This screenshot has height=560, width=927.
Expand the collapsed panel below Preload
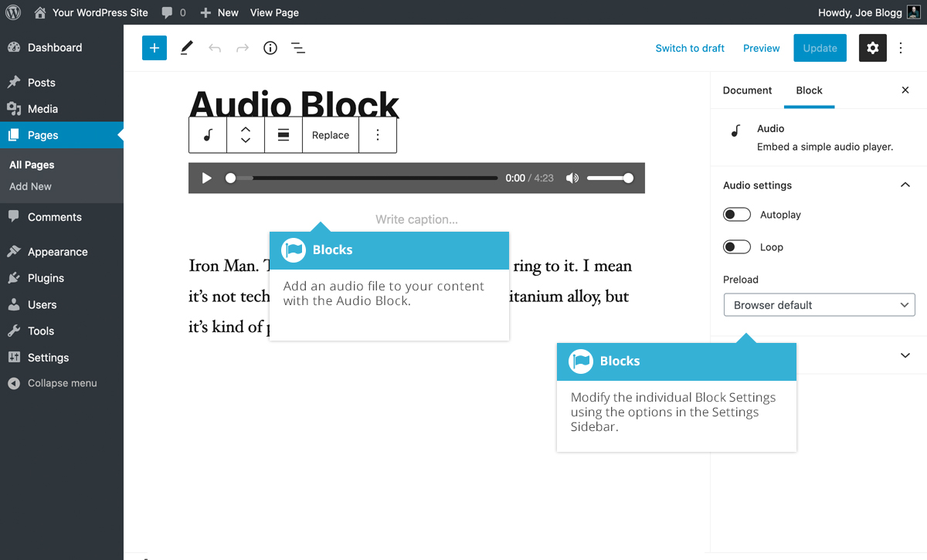pyautogui.click(x=905, y=355)
